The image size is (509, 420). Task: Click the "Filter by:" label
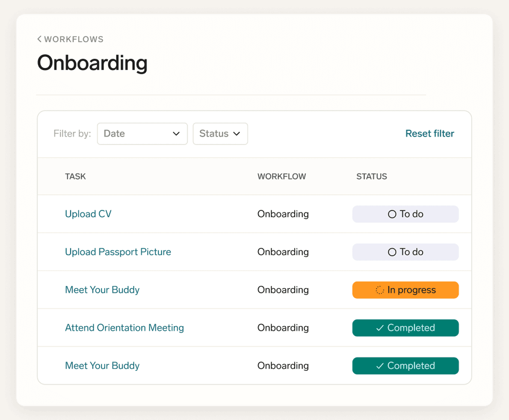tap(72, 134)
